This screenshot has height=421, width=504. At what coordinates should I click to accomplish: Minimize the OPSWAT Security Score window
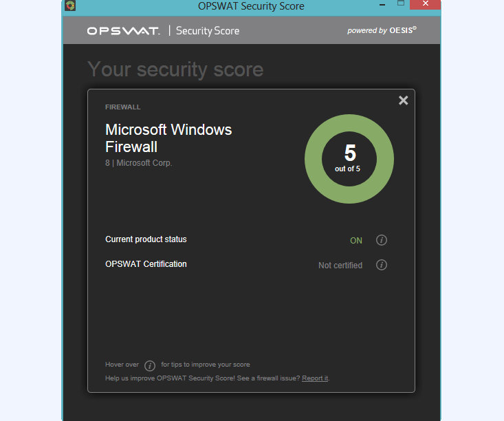tap(382, 5)
